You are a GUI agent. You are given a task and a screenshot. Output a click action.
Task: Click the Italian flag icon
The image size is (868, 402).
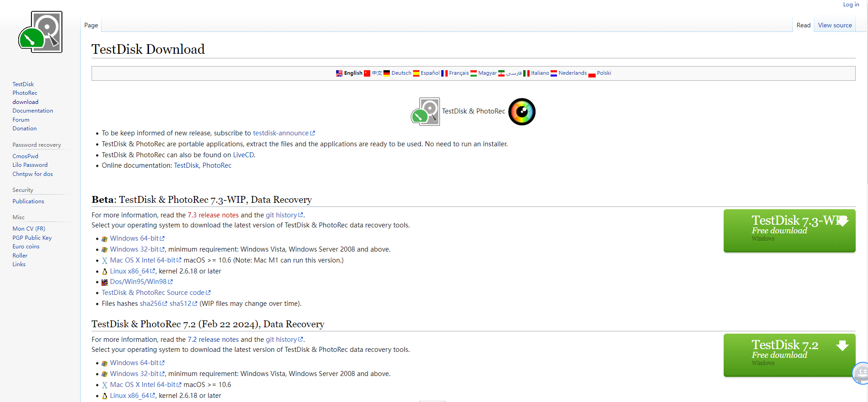coord(526,73)
